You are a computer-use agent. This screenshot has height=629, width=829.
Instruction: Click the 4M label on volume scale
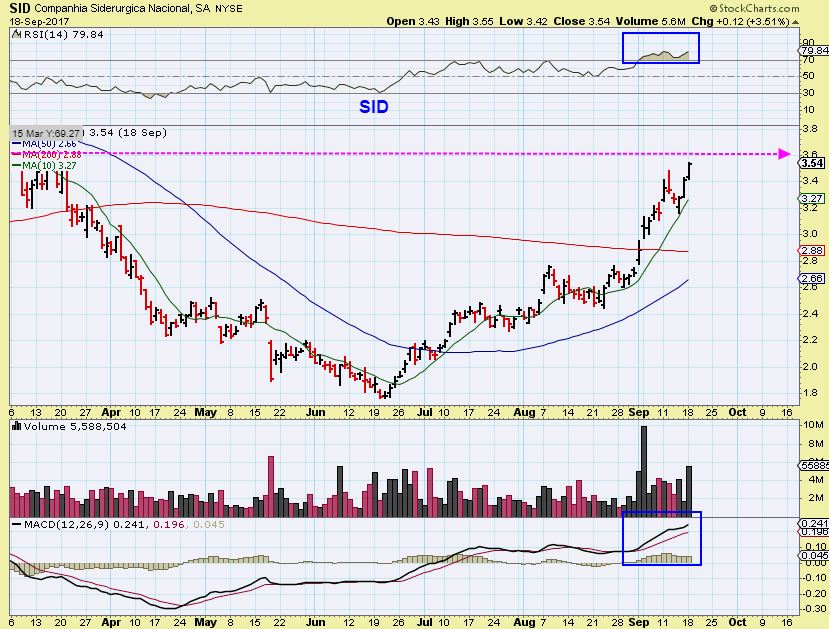pos(816,480)
